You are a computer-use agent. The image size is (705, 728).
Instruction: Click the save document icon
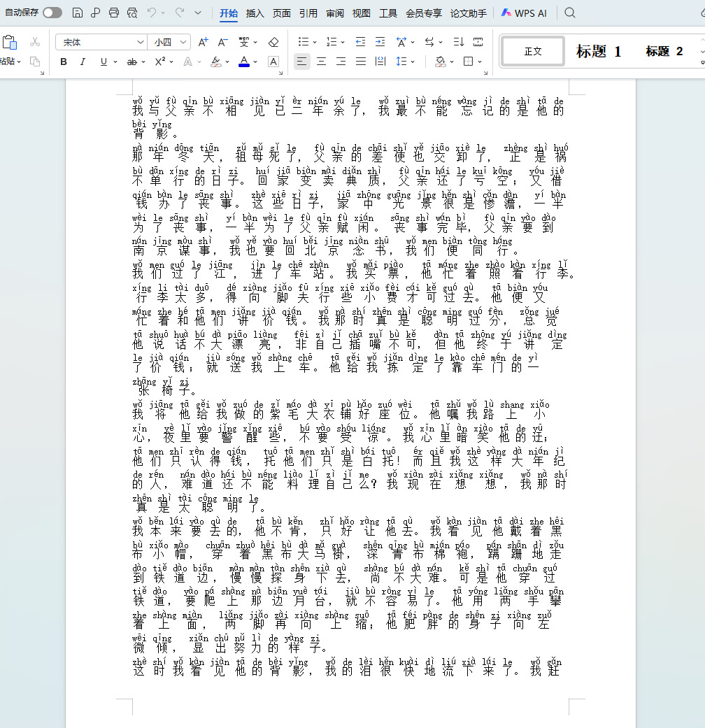click(78, 13)
